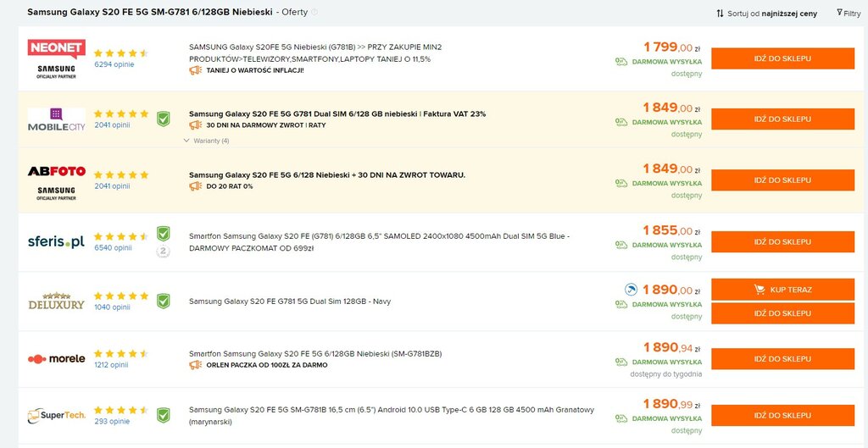Open 6540 opinii reviews for sferis.pl
The image size is (868, 448).
tap(113, 248)
